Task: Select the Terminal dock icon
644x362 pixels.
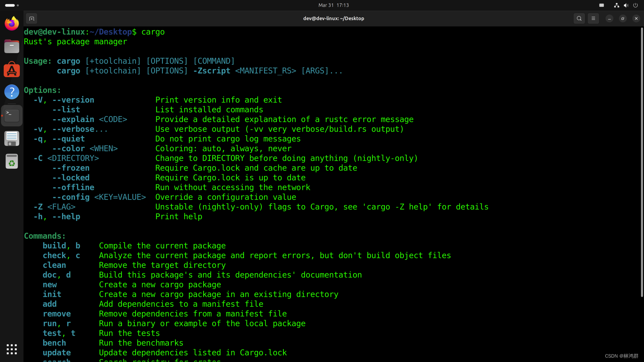Action: pyautogui.click(x=12, y=115)
